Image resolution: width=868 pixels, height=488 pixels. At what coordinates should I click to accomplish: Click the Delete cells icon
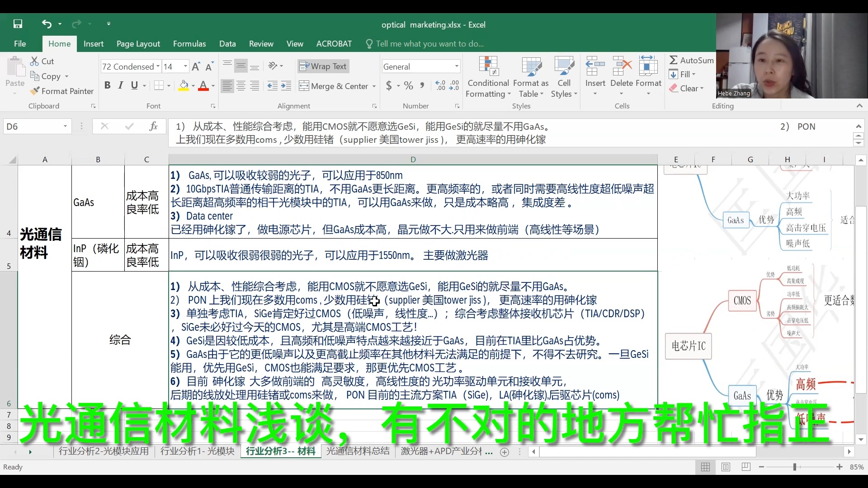point(622,66)
